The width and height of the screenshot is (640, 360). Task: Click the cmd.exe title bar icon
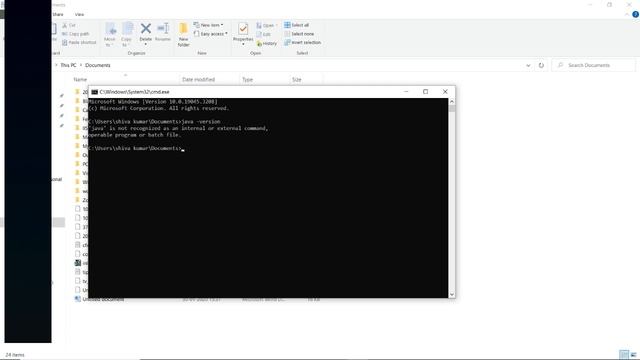coord(95,92)
